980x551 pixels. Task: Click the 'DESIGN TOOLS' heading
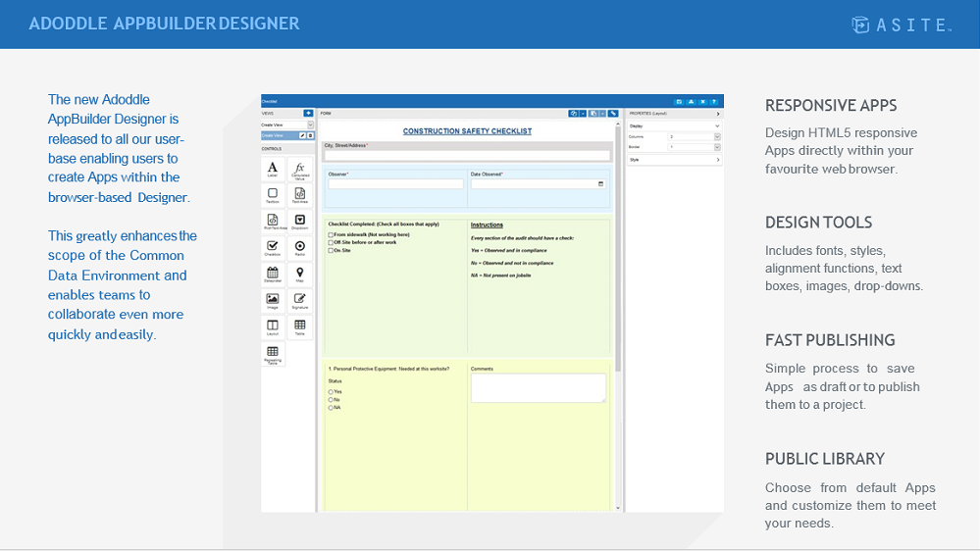click(818, 223)
